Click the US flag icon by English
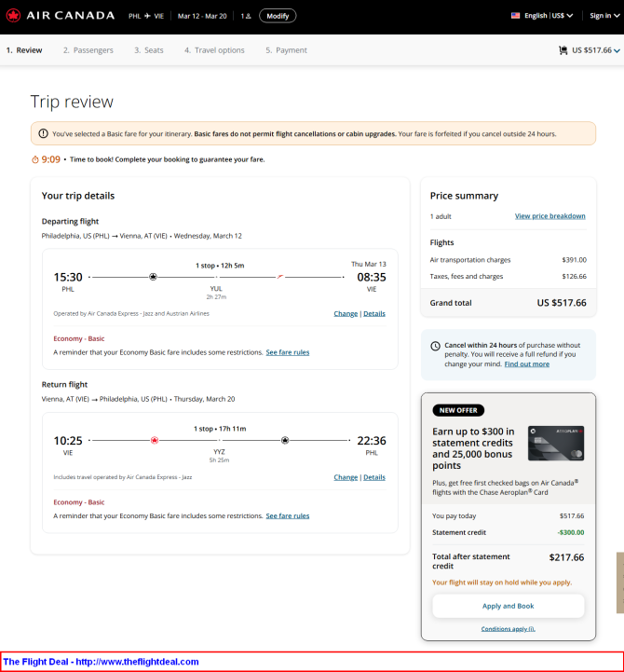 tap(515, 16)
